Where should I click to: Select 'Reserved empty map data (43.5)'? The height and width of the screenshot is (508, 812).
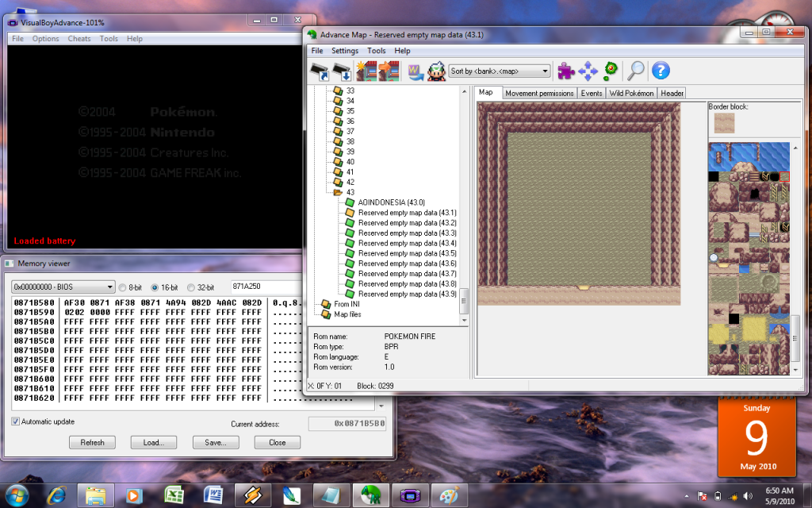tap(407, 253)
